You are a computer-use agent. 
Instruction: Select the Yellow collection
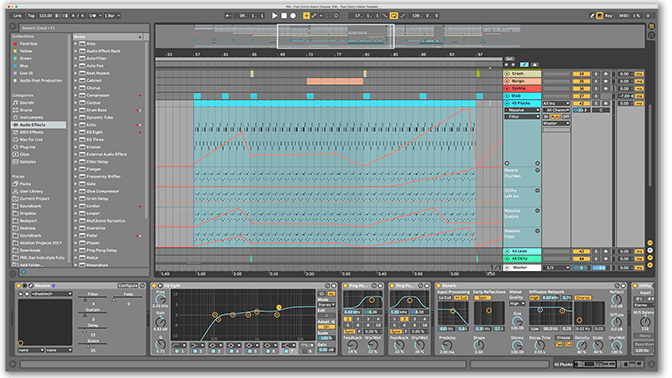(26, 51)
